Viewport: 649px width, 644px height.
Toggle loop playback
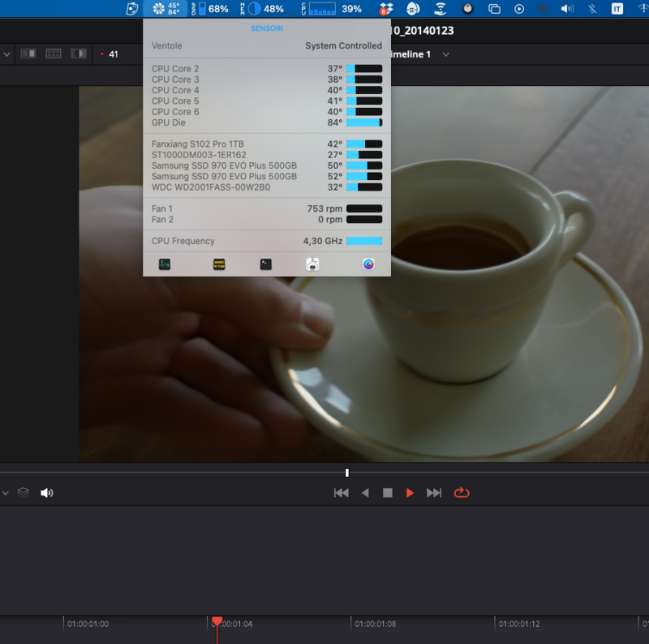tap(462, 492)
